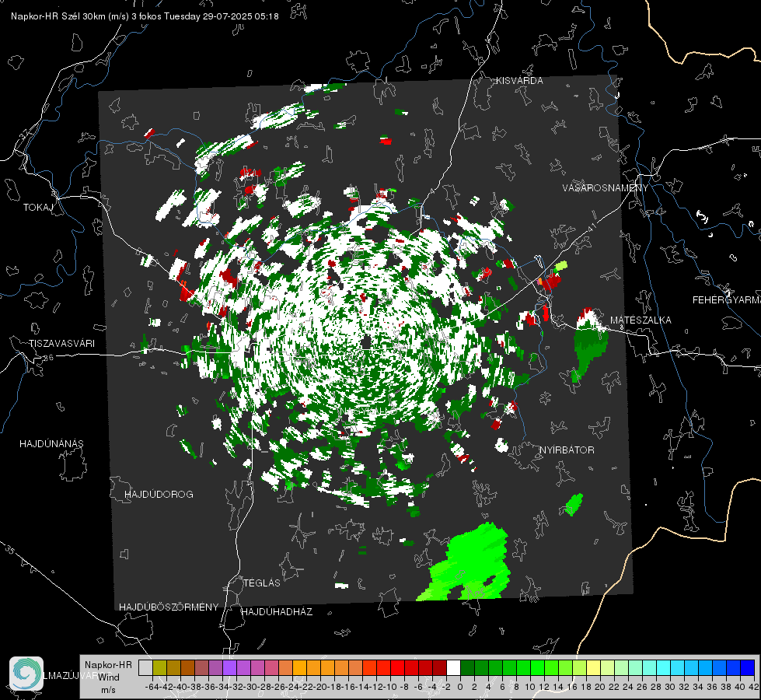The height and width of the screenshot is (700, 761).
Task: Pick the dark green swatch between 0 and 2
Action: pos(467,668)
